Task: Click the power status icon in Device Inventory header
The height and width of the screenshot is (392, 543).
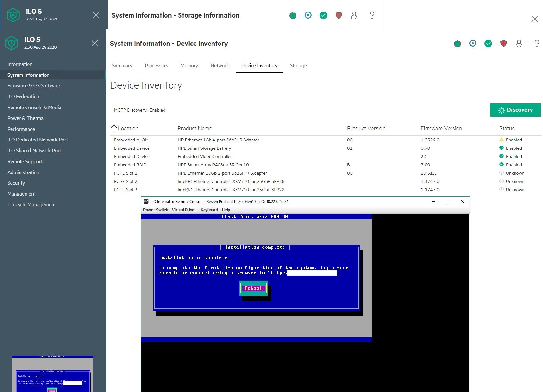Action: tap(458, 44)
